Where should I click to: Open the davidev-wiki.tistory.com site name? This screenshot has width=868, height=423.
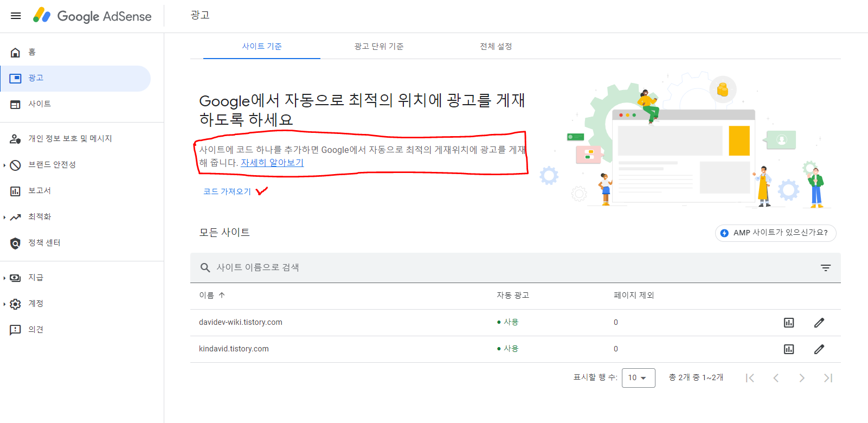coord(241,322)
